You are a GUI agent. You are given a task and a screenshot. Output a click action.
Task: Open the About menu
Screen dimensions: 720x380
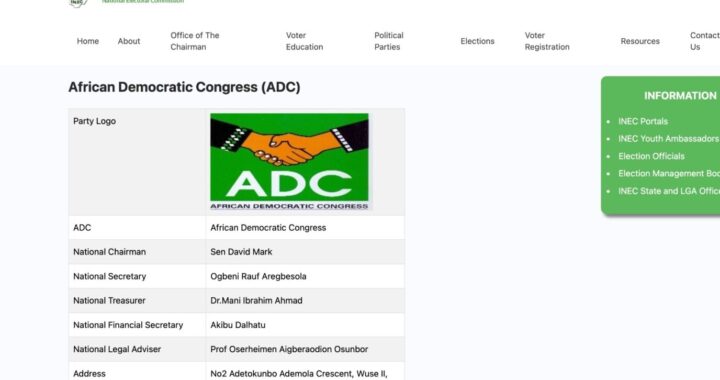tap(129, 41)
